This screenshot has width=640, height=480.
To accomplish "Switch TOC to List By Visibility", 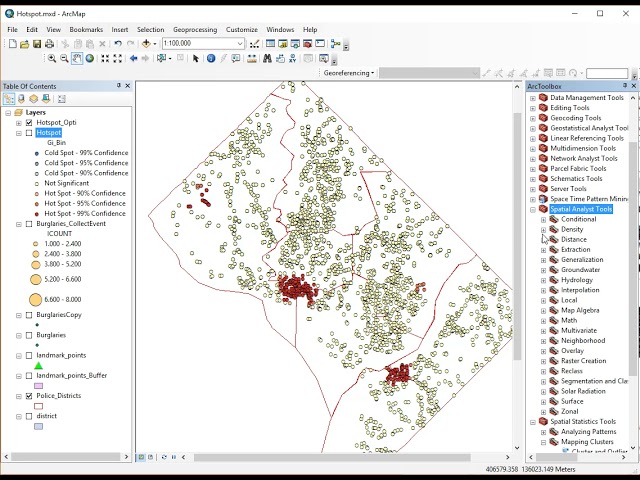I will (x=33, y=99).
